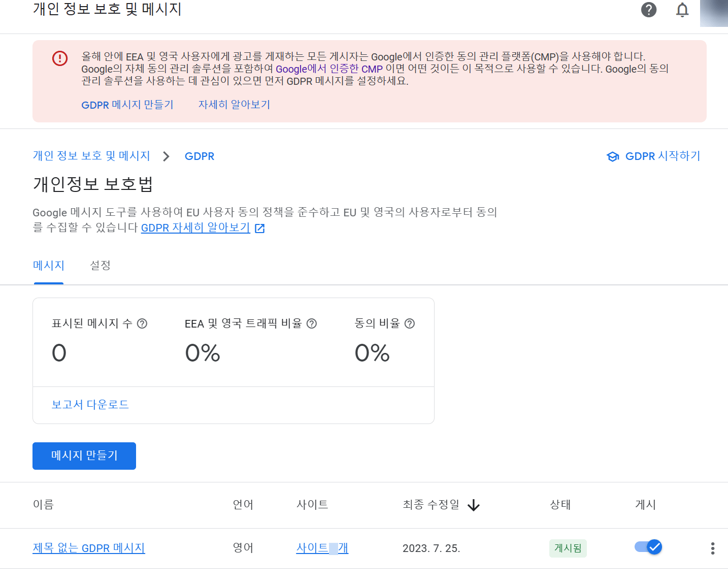Click the date 2023. 7. 25.
Image resolution: width=728 pixels, height=585 pixels.
coord(432,548)
